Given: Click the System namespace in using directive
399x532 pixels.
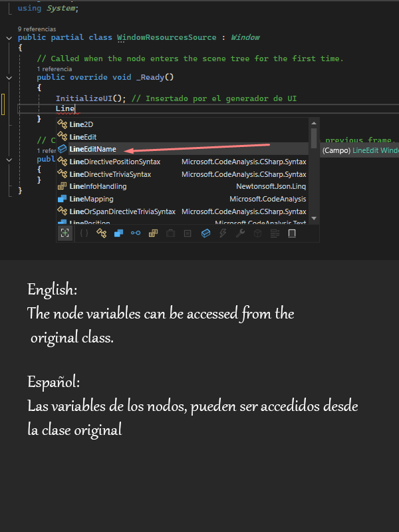Looking at the screenshot, I should click(x=61, y=8).
